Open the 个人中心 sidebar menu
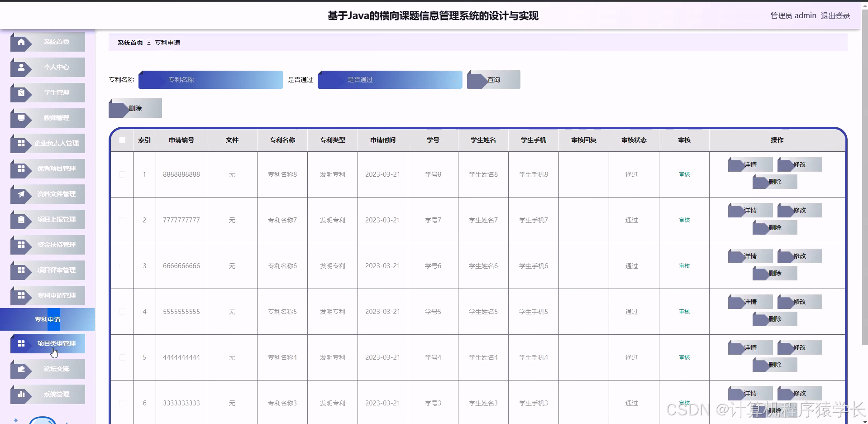Screen dimensions: 868x424 click(x=48, y=67)
